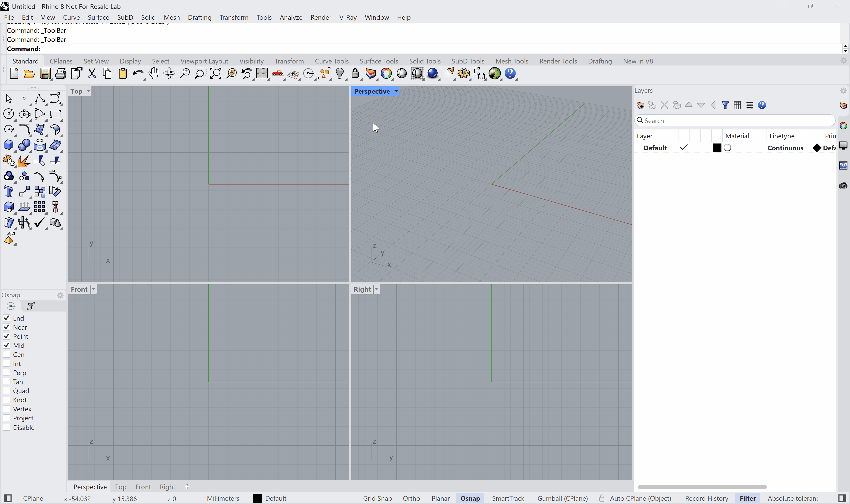
Task: Click the Layers panel help icon
Action: click(x=762, y=105)
